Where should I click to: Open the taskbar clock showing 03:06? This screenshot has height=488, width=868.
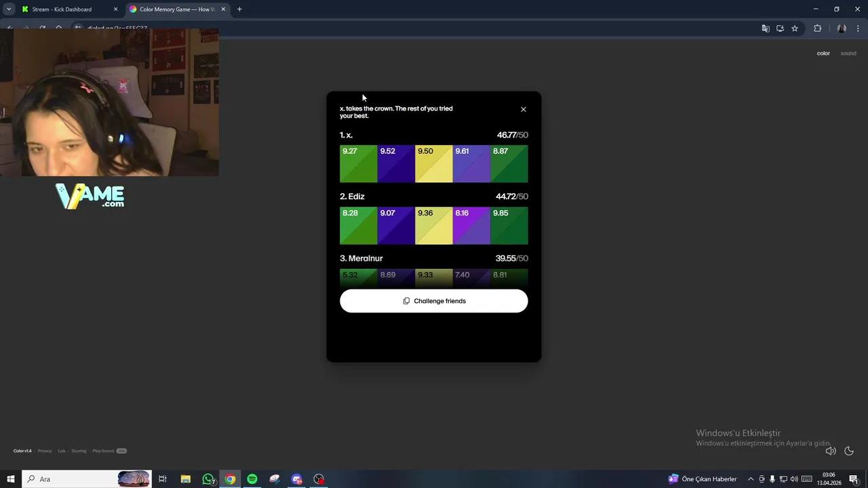click(829, 479)
